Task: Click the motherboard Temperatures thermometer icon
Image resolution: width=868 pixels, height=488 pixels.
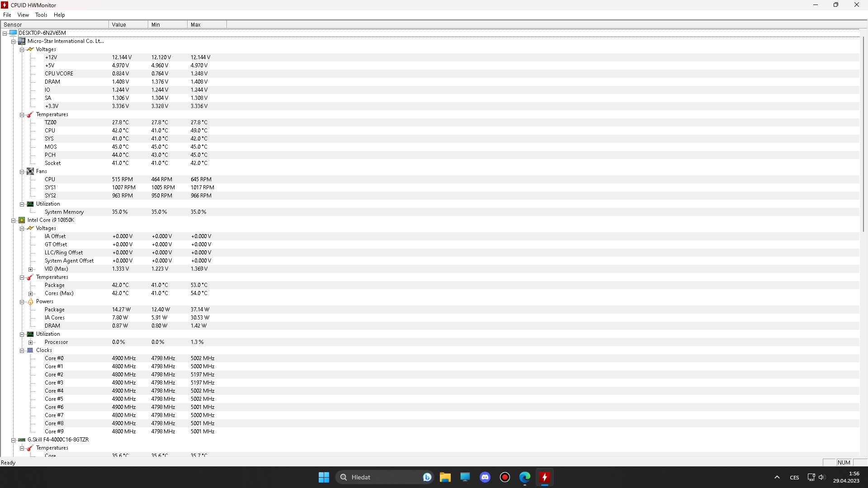Action: 30,114
